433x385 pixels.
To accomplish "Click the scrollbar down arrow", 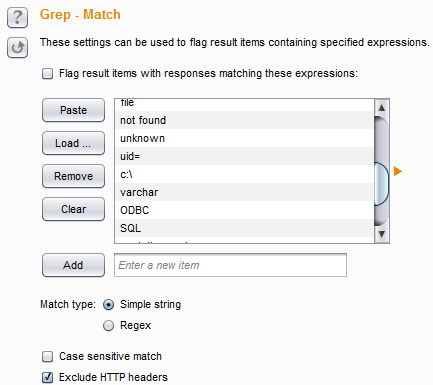I will click(x=382, y=234).
